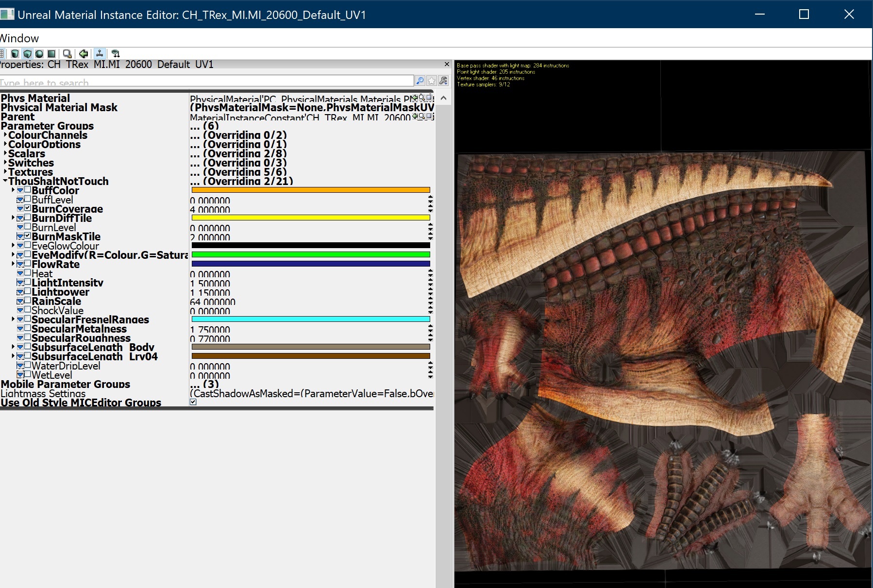
Task: Enable the SpecularRoughness override checkbox
Action: [x=28, y=337]
